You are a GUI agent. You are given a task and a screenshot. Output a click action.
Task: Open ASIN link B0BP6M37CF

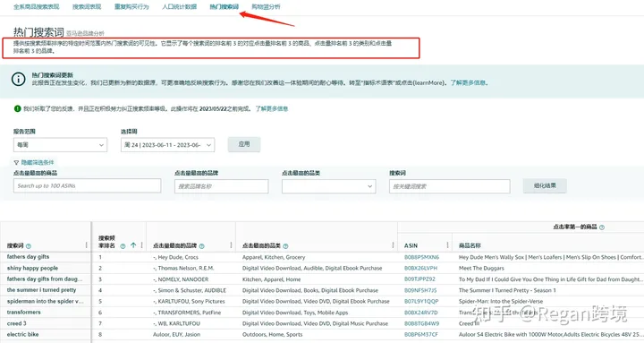421,335
